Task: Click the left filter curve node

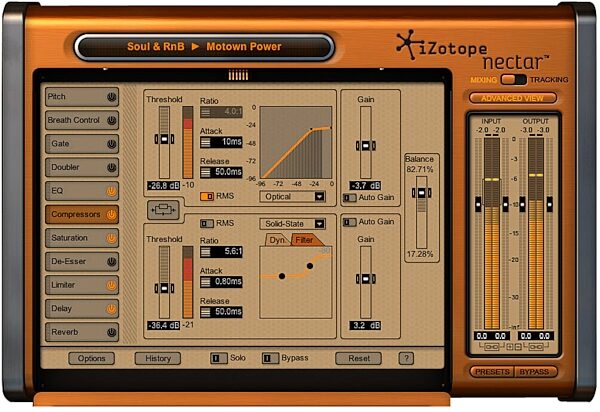Action: pos(282,276)
